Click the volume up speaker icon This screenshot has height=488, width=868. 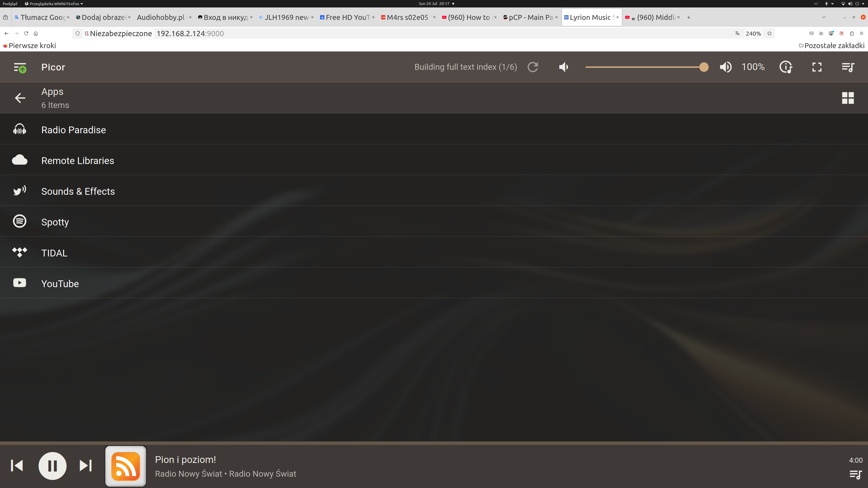coord(725,67)
